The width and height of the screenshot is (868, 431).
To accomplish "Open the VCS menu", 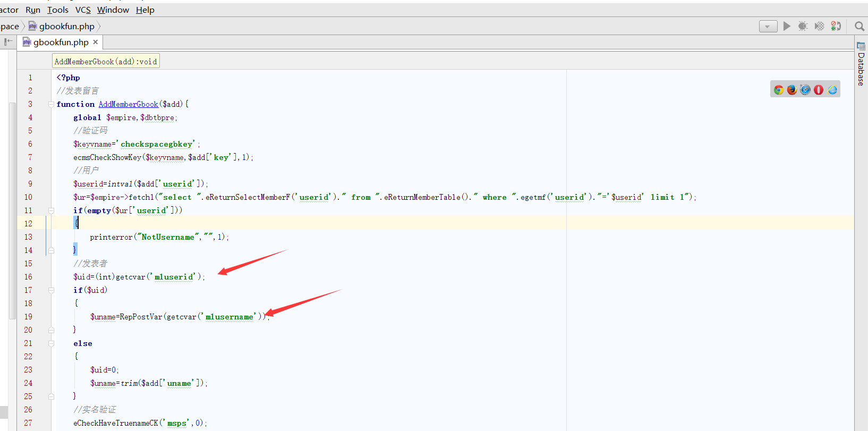I will click(x=83, y=10).
